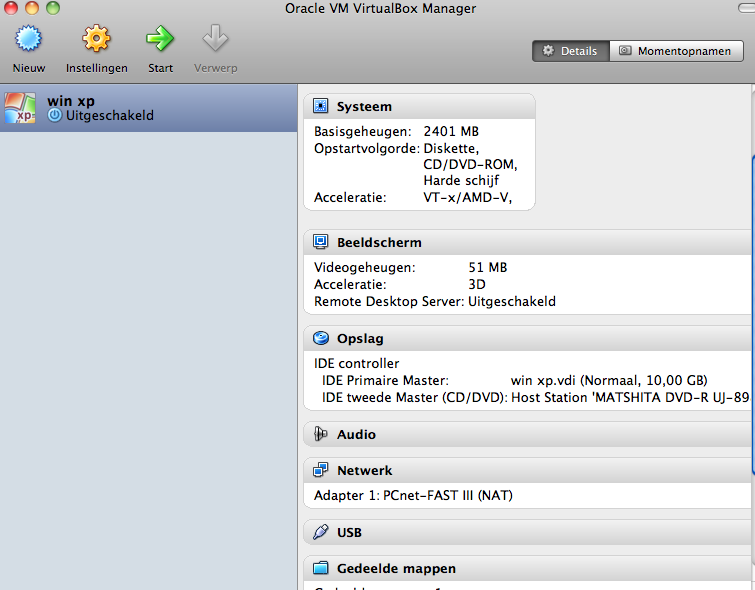Click the Systeem chip icon
Image resolution: width=755 pixels, height=590 pixels.
coord(320,106)
